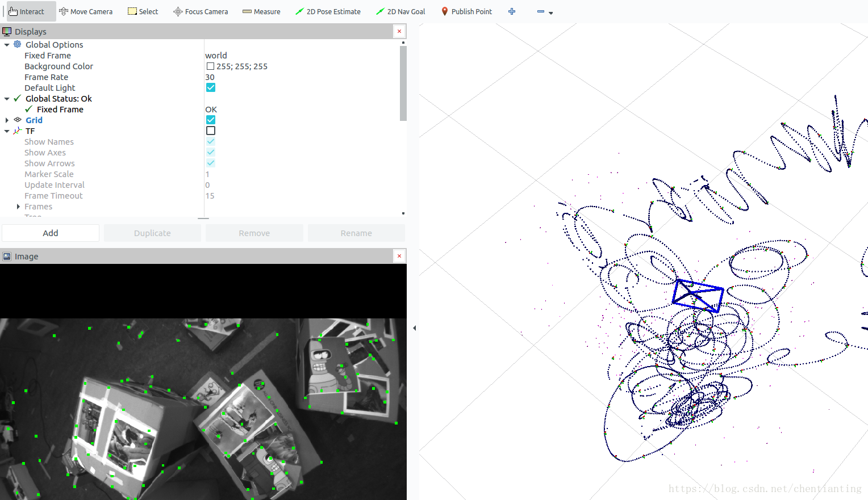Click the blue plus add-tool icon
Image resolution: width=868 pixels, height=500 pixels.
(512, 11)
